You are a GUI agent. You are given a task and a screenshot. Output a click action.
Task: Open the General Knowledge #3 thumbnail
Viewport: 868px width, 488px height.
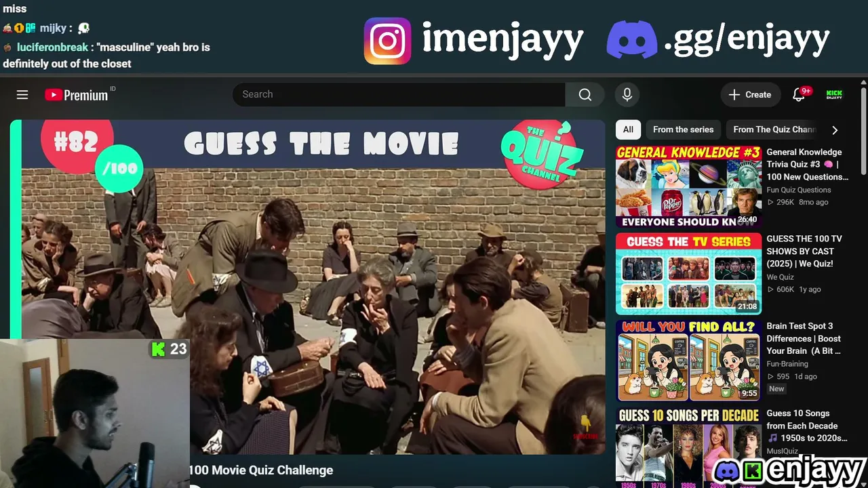(688, 186)
